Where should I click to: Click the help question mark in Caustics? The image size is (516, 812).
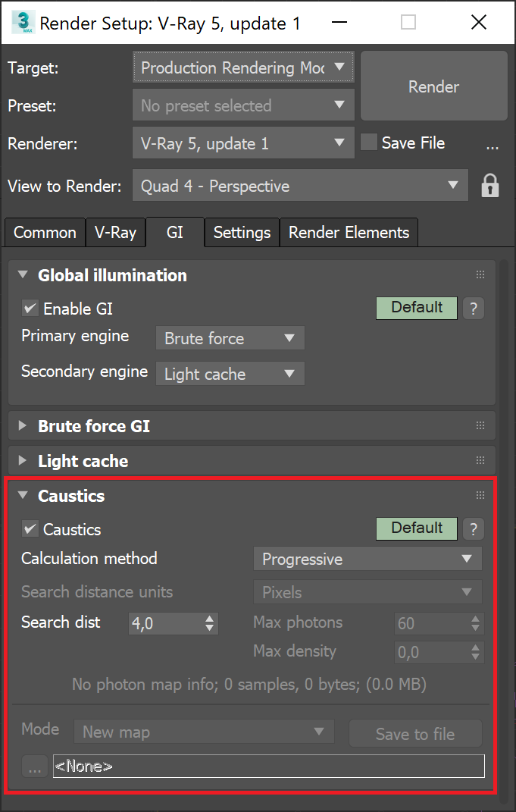pos(473,528)
